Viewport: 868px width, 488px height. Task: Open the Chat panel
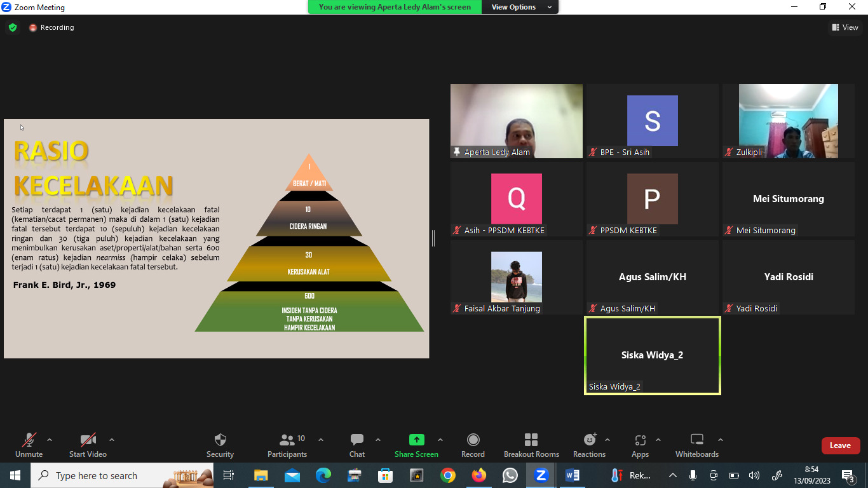[x=356, y=440]
